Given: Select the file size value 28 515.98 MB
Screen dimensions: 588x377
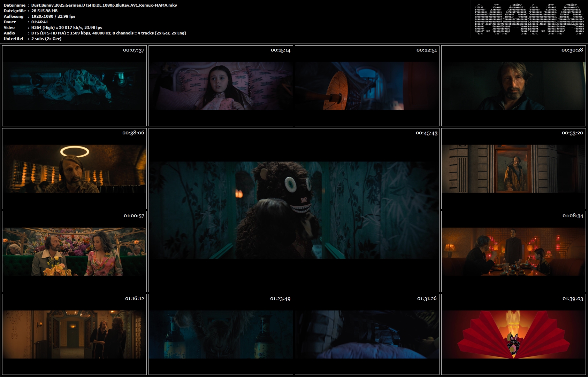Looking at the screenshot, I should (x=45, y=11).
